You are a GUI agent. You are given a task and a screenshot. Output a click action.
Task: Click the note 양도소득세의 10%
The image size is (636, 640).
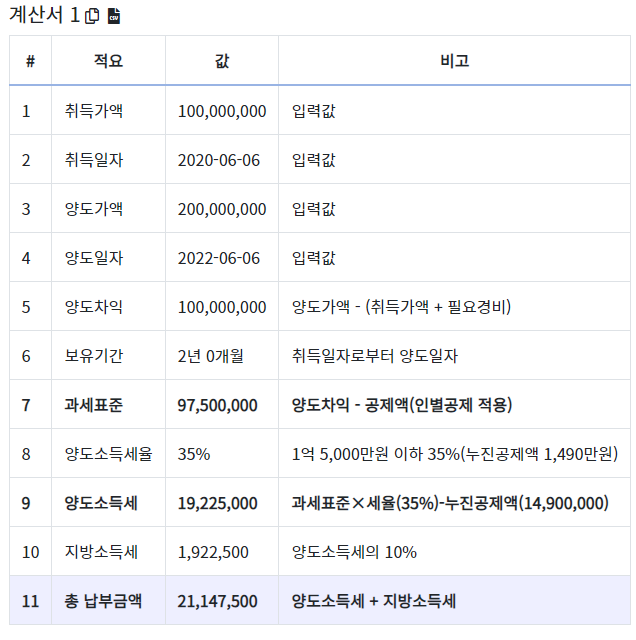(354, 552)
